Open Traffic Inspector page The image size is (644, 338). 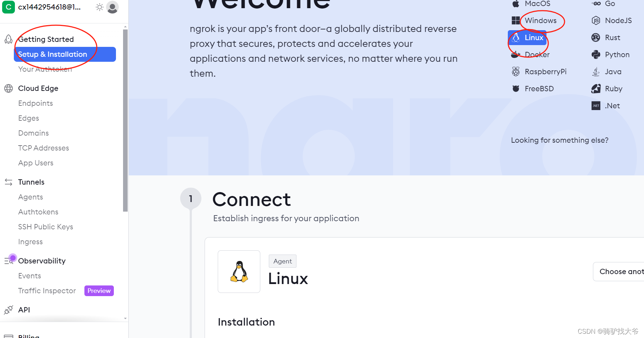click(47, 291)
